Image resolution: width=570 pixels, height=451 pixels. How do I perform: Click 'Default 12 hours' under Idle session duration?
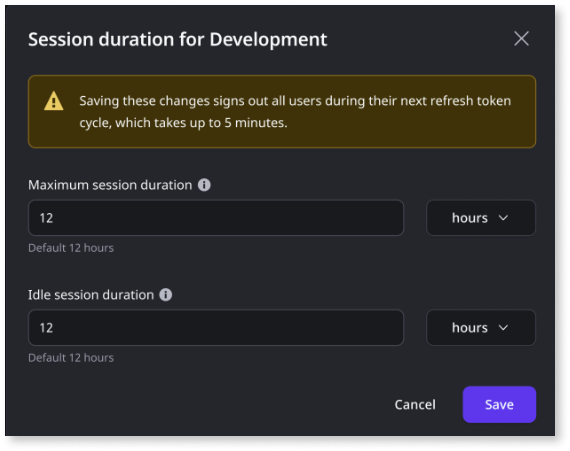coord(71,358)
